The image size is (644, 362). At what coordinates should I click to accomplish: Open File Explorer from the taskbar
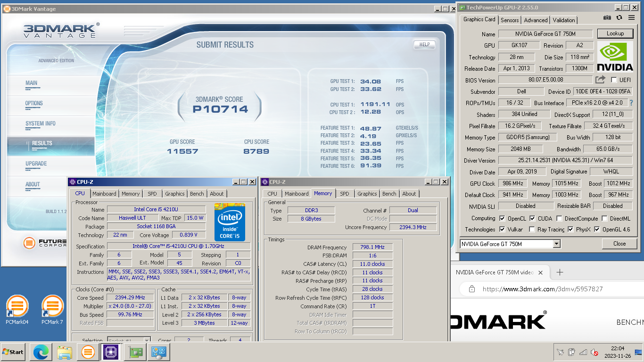[x=64, y=352]
